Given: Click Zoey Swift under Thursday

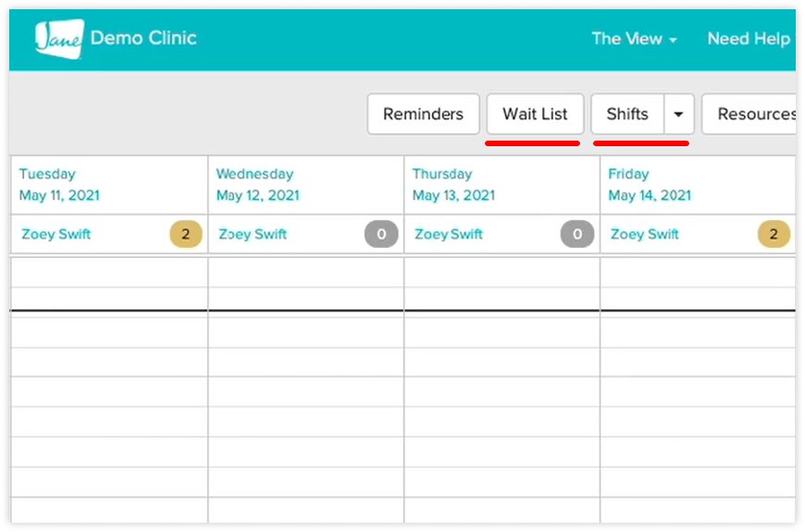Looking at the screenshot, I should pyautogui.click(x=449, y=234).
